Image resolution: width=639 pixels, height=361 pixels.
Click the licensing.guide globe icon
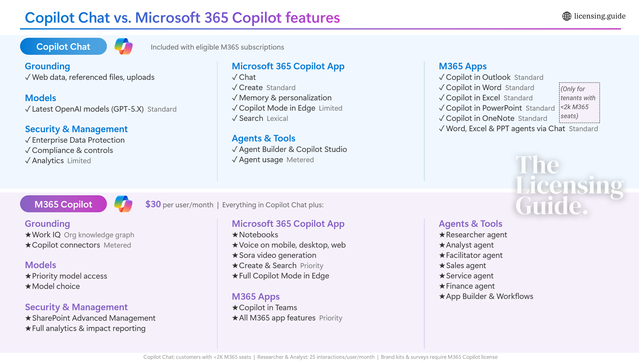point(566,16)
